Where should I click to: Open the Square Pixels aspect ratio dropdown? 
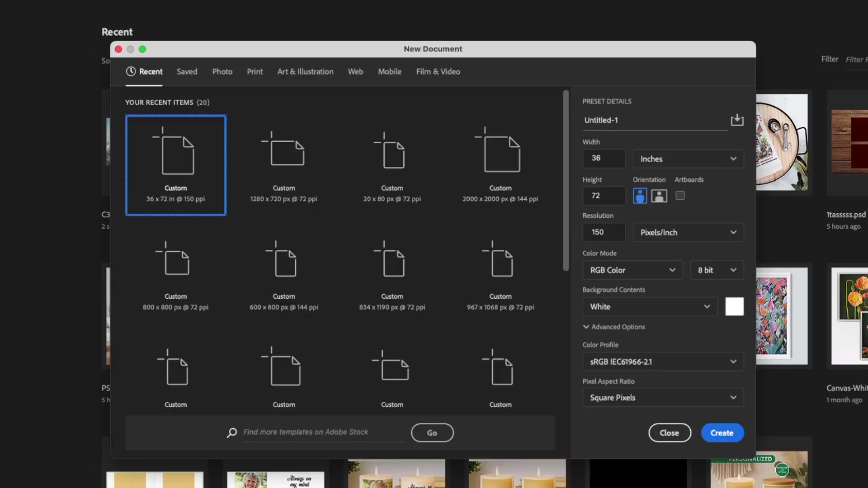662,398
